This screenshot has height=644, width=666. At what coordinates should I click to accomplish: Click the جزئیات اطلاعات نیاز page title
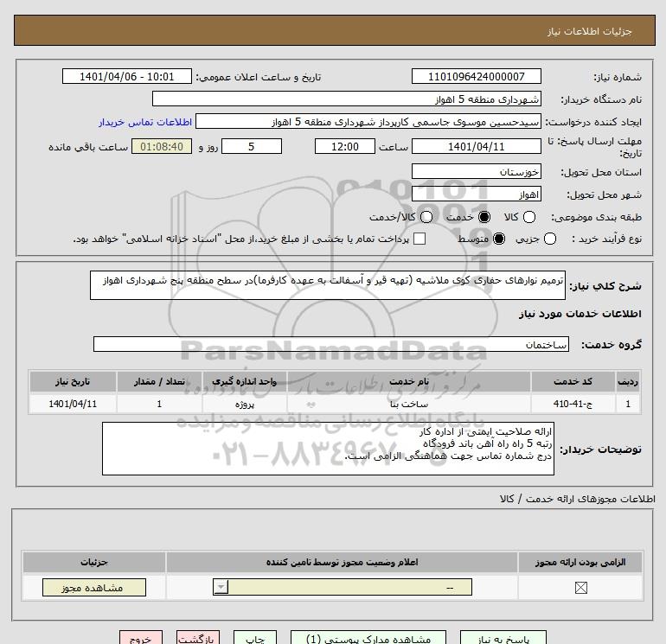coord(590,31)
